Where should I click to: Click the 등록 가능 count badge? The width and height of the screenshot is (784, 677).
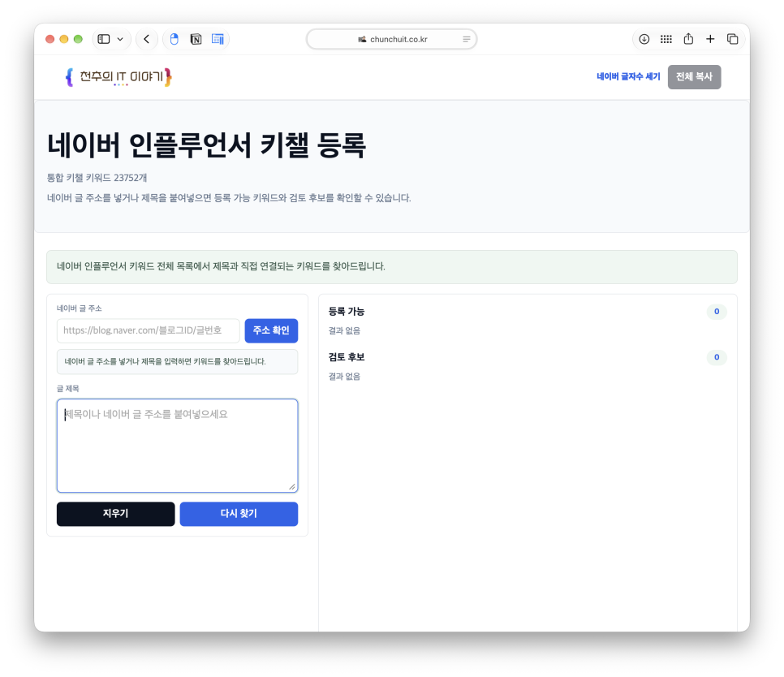716,312
